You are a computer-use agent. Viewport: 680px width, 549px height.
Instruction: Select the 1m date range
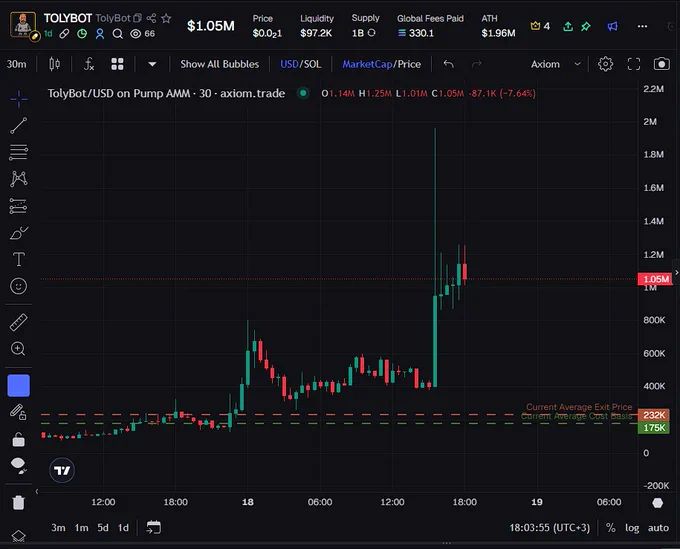pos(81,528)
